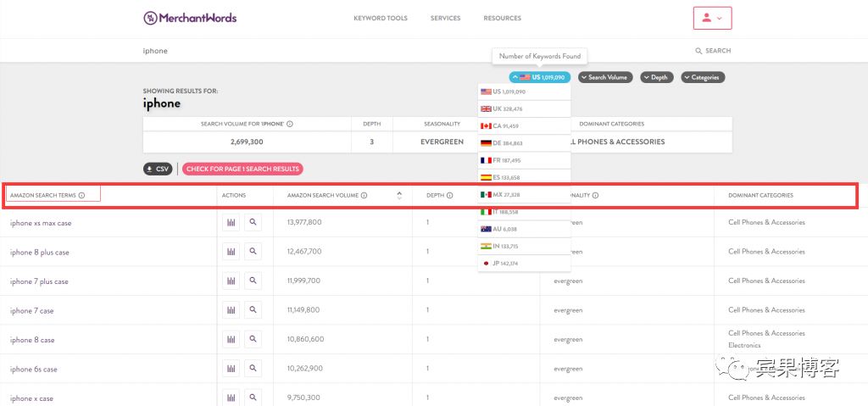Open the Search Volume filter dropdown
The width and height of the screenshot is (868, 406).
[x=605, y=77]
